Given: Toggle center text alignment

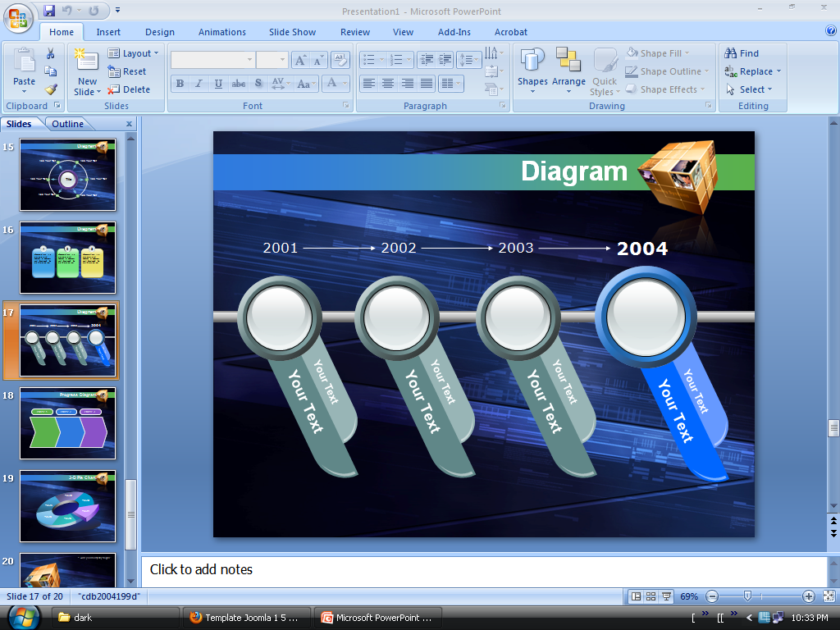Looking at the screenshot, I should click(x=388, y=84).
